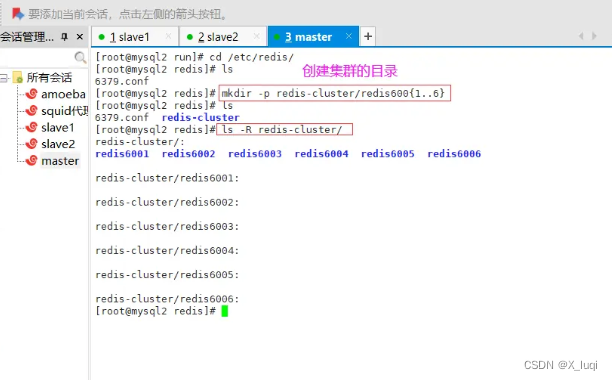Click the mkdir -p redis-cluster command text
Screen dimensions: 612x380
[334, 93]
